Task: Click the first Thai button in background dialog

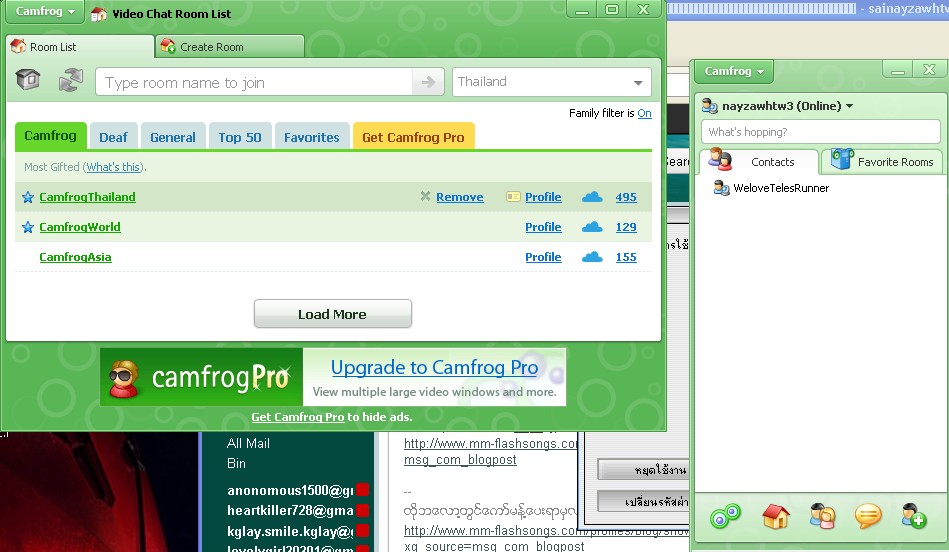Action: point(643,470)
